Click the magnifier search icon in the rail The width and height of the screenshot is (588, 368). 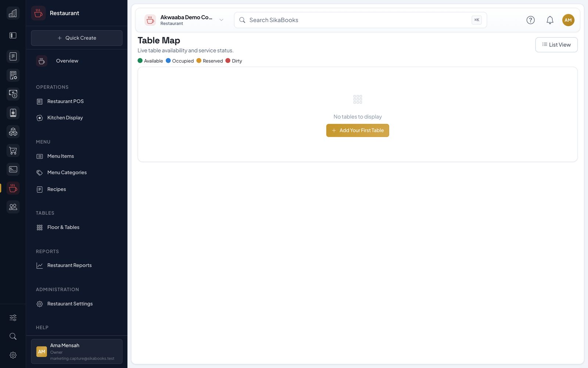point(13,336)
